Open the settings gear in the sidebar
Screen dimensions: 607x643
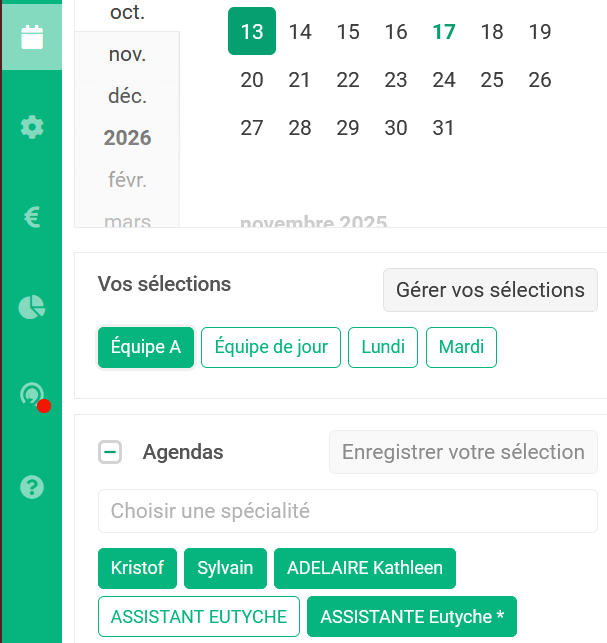click(x=32, y=127)
